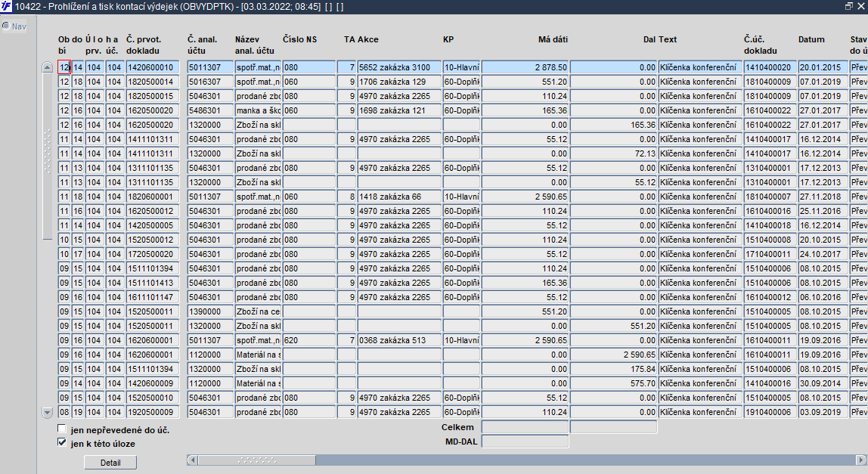The width and height of the screenshot is (868, 474).
Task: Click the Celkem Má dáti total field
Action: (x=525, y=427)
